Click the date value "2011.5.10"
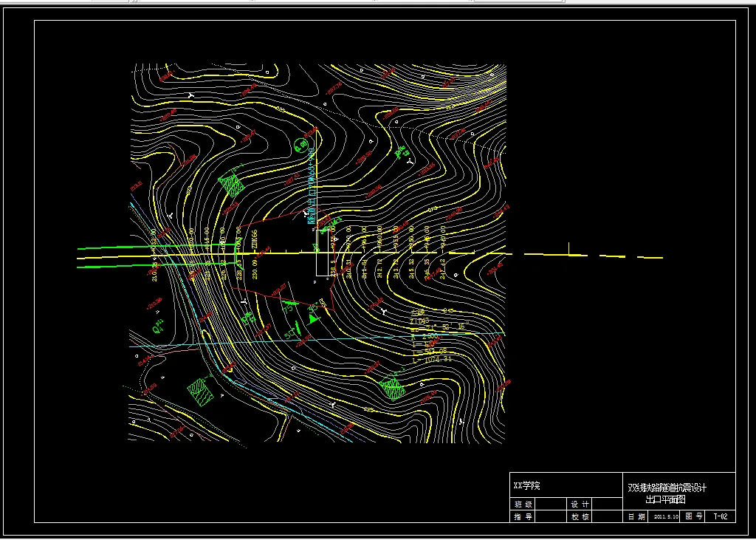The image size is (756, 540). tap(667, 517)
